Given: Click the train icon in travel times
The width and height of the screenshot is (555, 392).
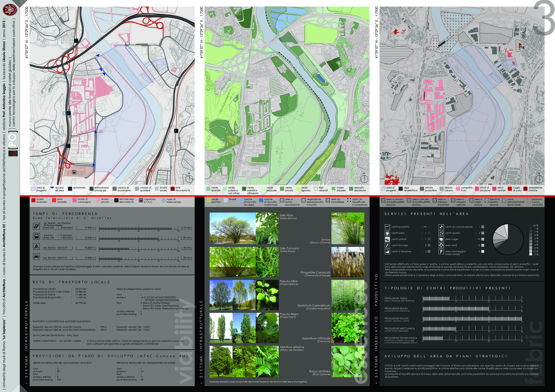Looking at the screenshot, I should (36, 226).
